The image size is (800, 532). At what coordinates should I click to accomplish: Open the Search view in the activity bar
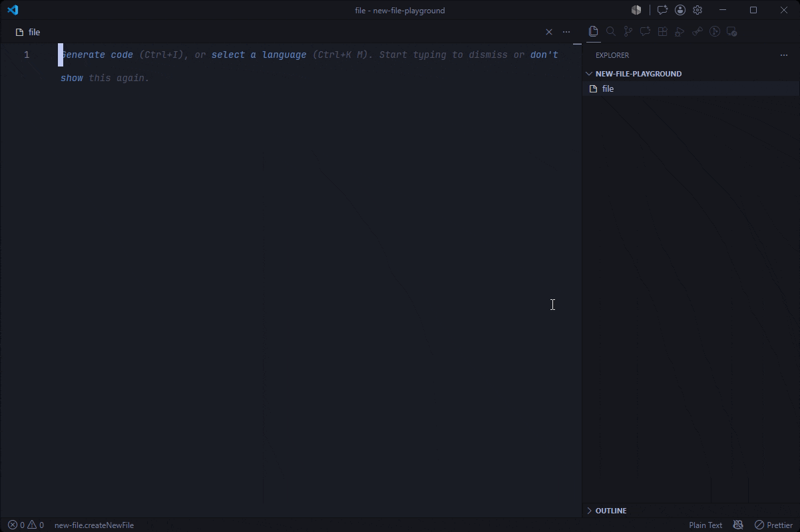point(611,31)
